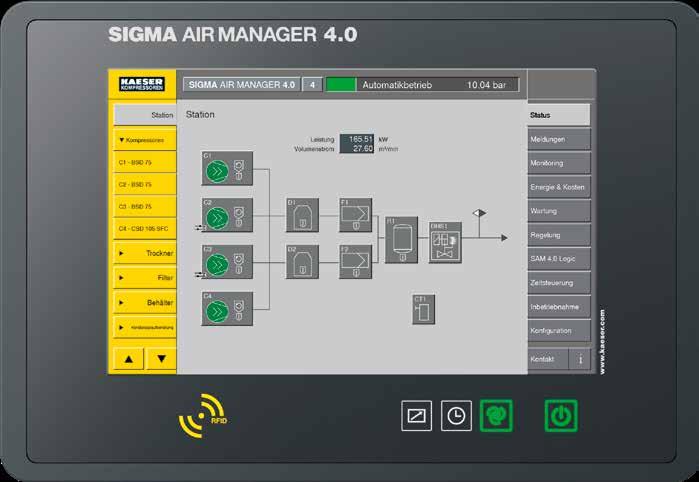Open dryer D1 in the diagram

[302, 215]
